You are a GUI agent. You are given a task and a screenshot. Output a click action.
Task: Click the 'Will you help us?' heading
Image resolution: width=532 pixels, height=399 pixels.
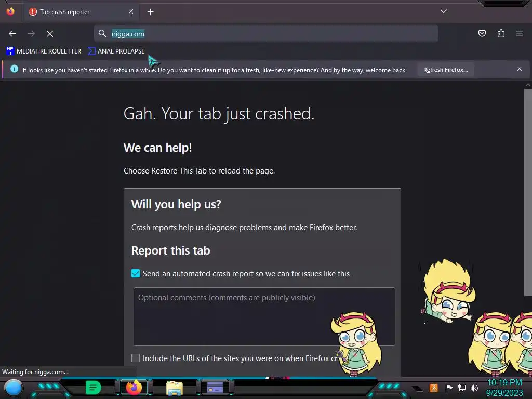pyautogui.click(x=176, y=204)
